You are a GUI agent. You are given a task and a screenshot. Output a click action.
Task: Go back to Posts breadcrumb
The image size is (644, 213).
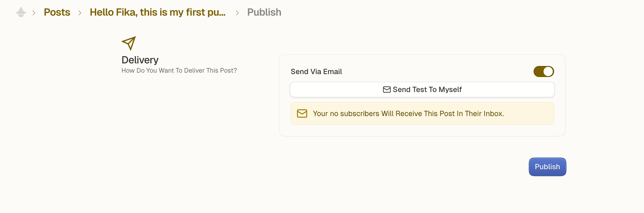57,12
